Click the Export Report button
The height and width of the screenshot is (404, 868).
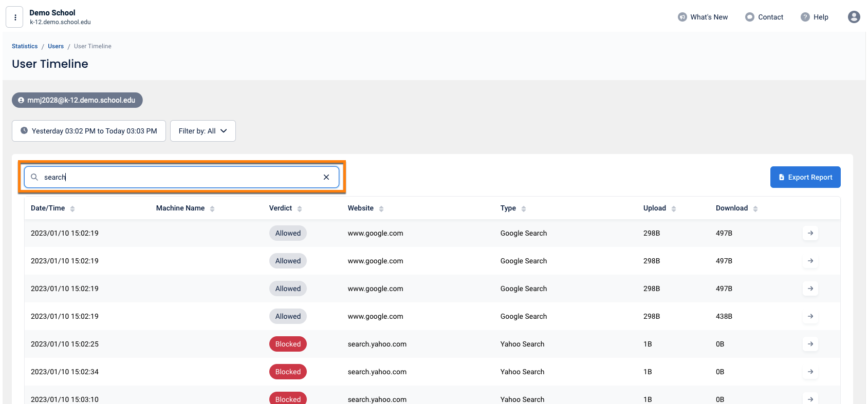(x=805, y=177)
